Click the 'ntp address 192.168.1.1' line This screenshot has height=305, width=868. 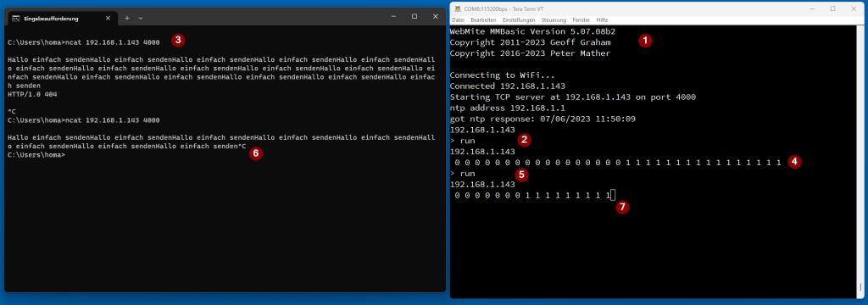pyautogui.click(x=508, y=108)
